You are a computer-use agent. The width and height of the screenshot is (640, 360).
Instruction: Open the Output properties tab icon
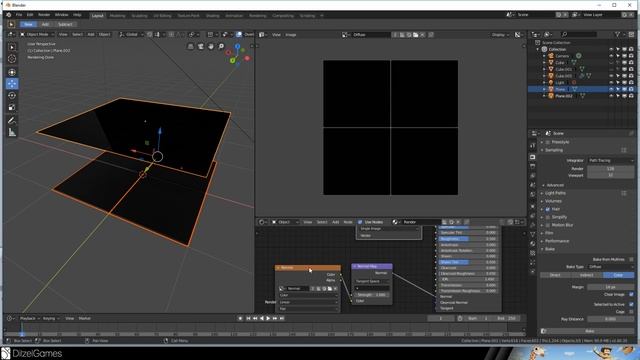pos(533,167)
